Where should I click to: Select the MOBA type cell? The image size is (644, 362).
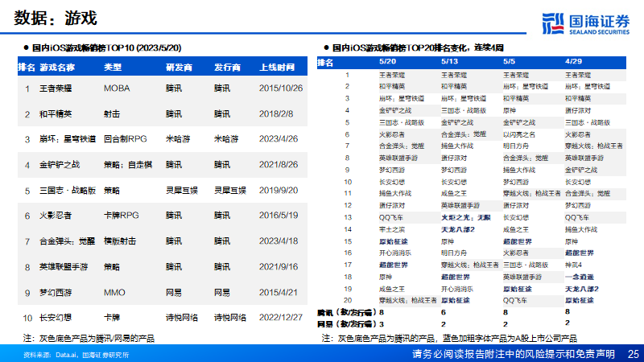coord(117,88)
